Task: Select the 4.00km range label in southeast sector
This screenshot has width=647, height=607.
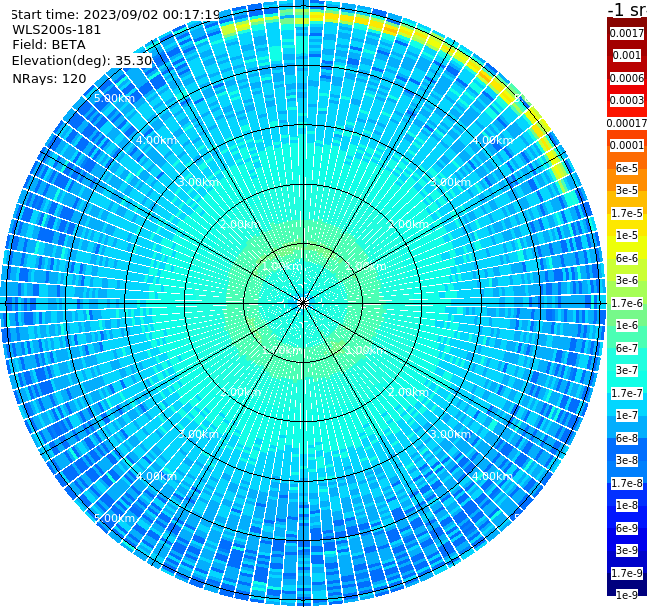Action: (x=492, y=476)
